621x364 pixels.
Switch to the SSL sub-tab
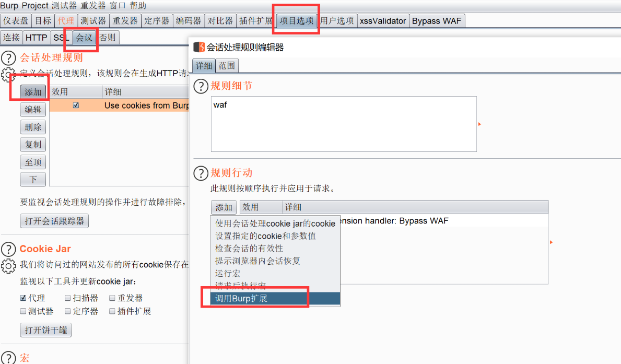[x=62, y=38]
